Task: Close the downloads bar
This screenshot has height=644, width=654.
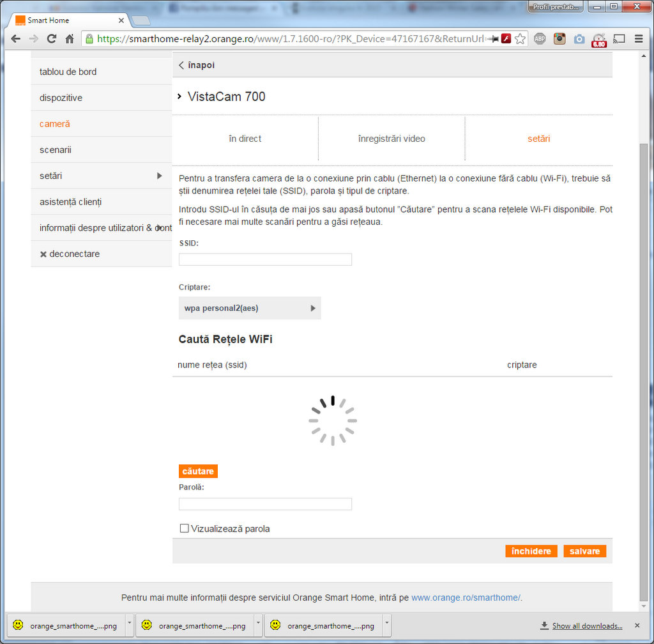Action: point(637,625)
